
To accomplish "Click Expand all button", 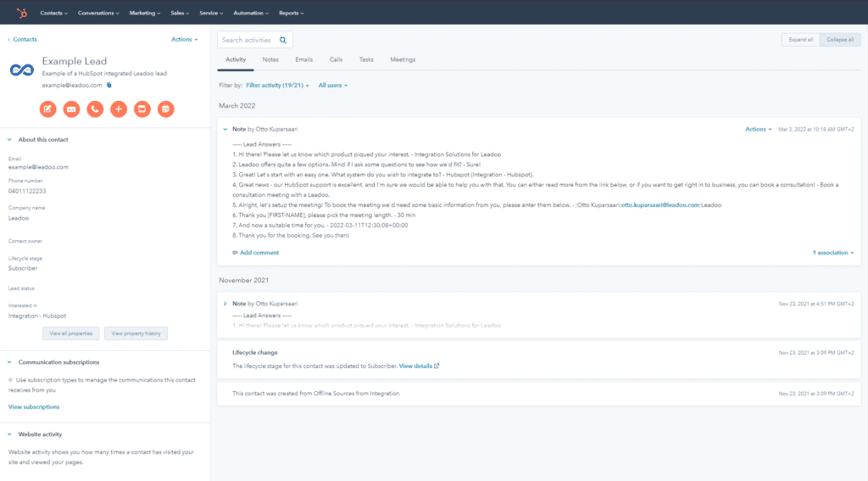I will click(x=800, y=40).
